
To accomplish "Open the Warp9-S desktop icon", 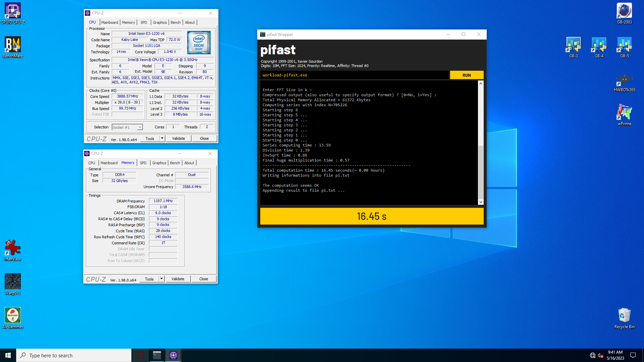I will coord(13,284).
